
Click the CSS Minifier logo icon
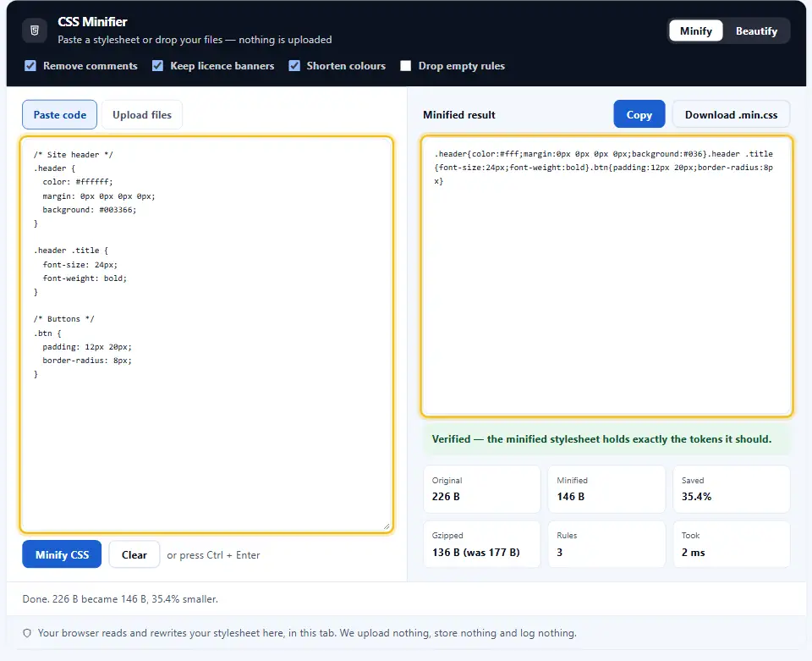pos(35,30)
